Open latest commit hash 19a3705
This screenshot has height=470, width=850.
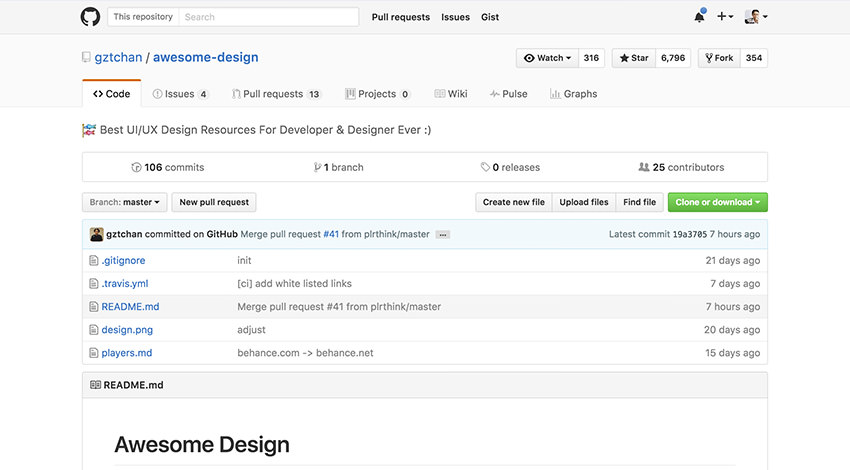[x=690, y=234]
